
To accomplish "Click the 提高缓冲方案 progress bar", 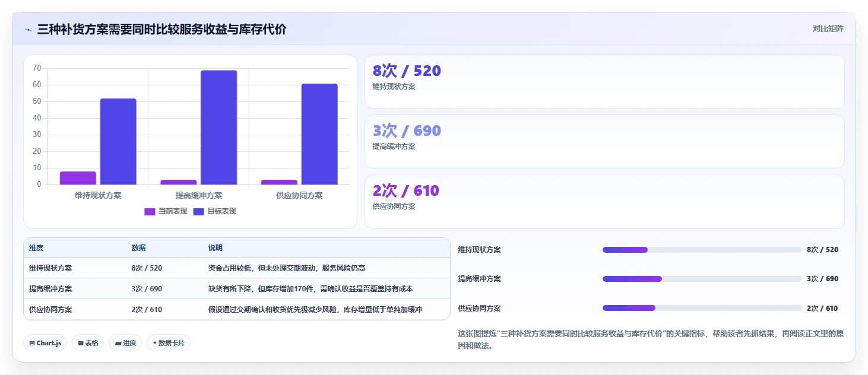I will pyautogui.click(x=702, y=279).
